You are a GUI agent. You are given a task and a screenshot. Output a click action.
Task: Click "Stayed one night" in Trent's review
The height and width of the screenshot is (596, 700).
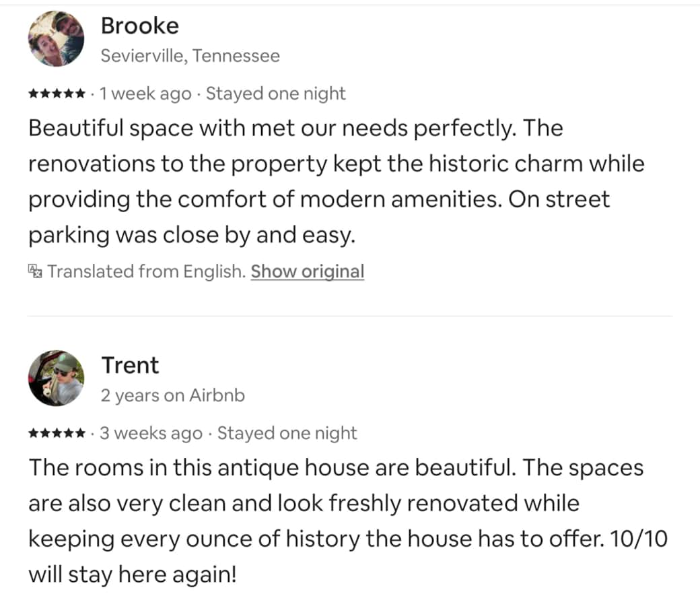pos(287,433)
